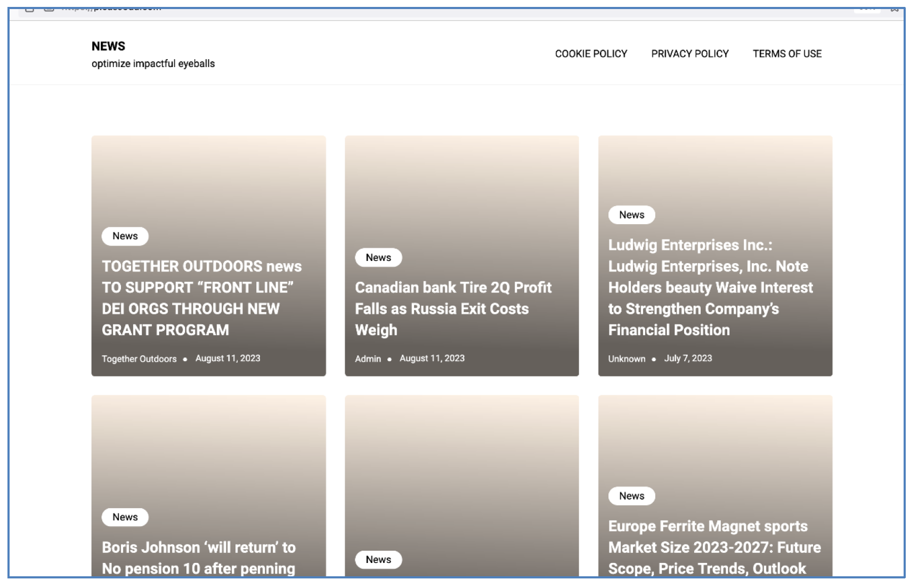
Task: Open the Terms of Use menu item
Action: (x=786, y=54)
